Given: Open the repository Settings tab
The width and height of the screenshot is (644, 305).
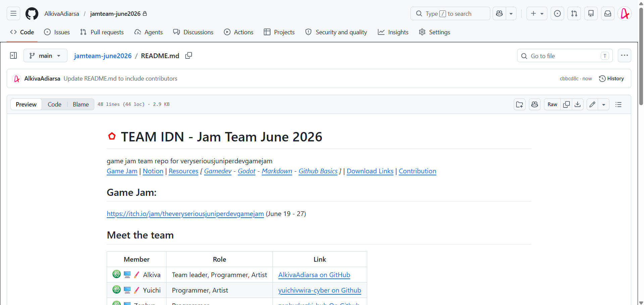Looking at the screenshot, I should coord(435,32).
